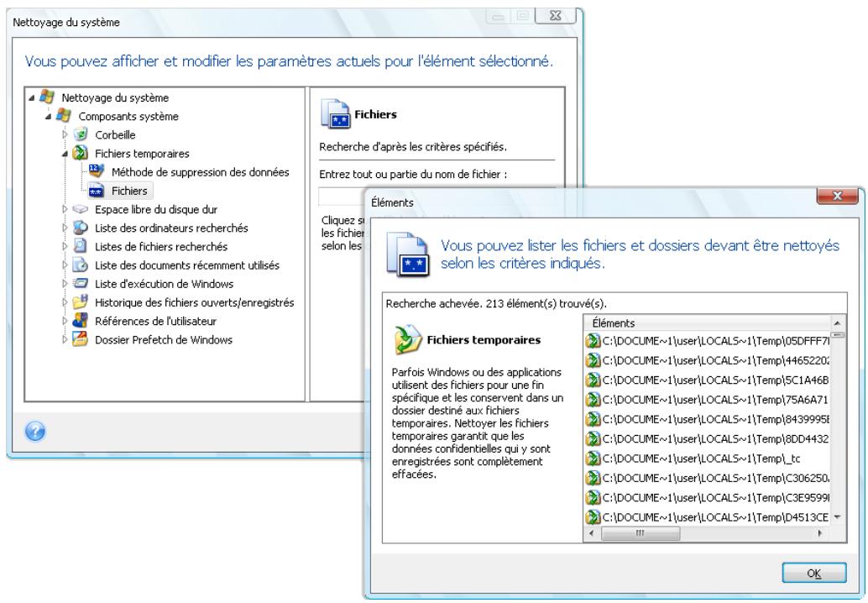868x603 pixels.
Task: Click file icon of Temp\5C1A46B row
Action: 593,380
